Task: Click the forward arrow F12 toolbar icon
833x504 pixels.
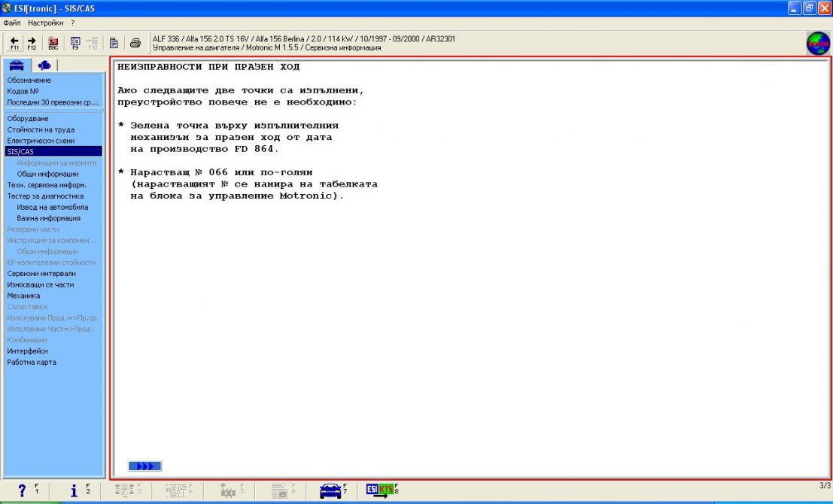Action: pyautogui.click(x=32, y=43)
